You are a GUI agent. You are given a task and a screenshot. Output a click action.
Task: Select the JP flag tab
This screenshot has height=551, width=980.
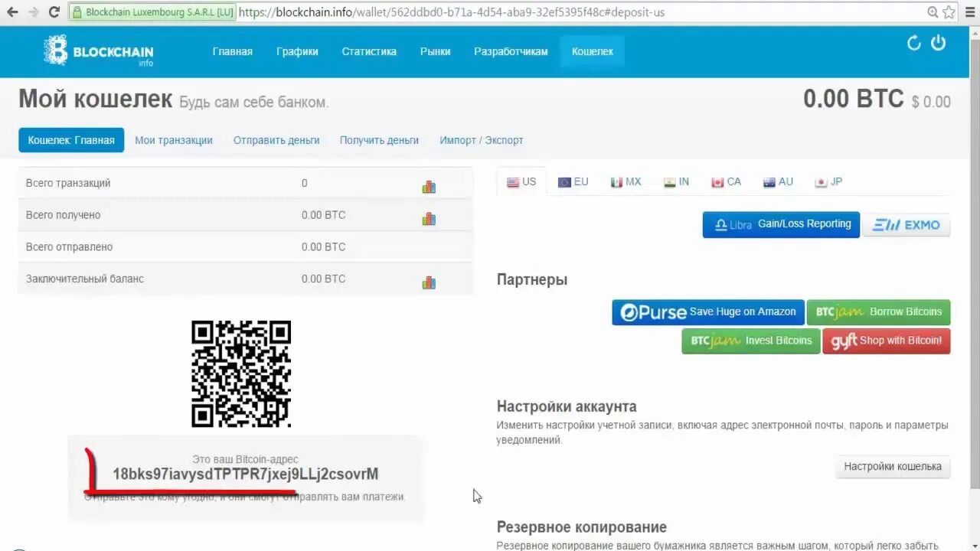828,182
